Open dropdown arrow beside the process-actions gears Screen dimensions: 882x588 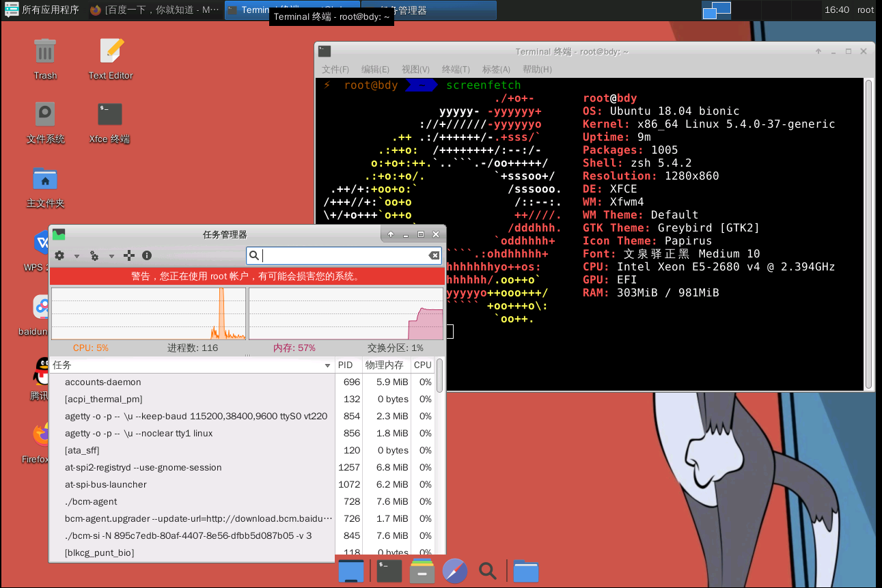111,256
